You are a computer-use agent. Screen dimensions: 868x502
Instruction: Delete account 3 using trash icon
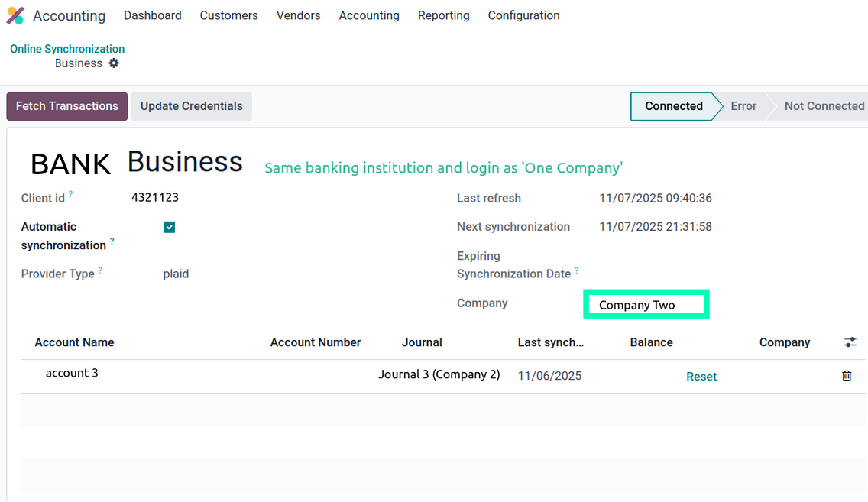tap(847, 376)
